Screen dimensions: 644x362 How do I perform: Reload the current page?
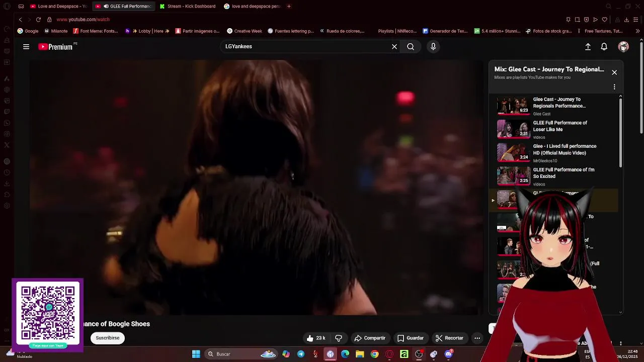pyautogui.click(x=38, y=20)
